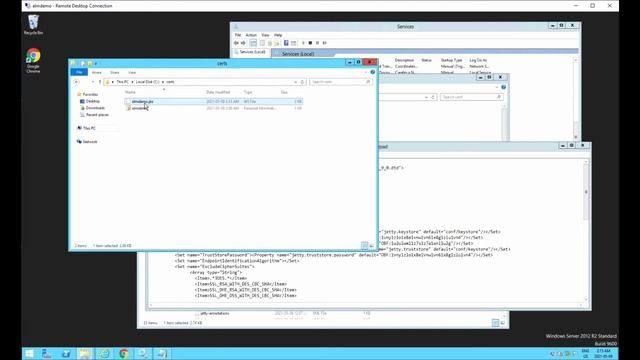This screenshot has height=360, width=640.
Task: Open Quick Access Toolbar dropdown in certs title bar
Action: click(96, 64)
